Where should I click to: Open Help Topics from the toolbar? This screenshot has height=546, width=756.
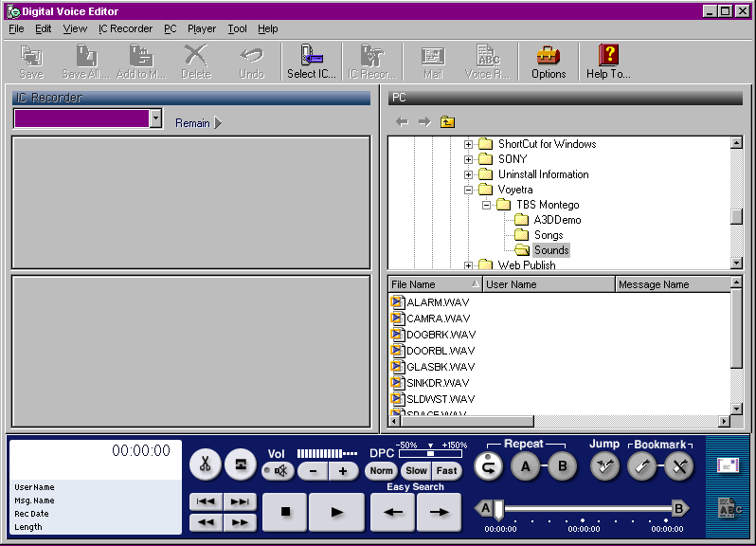(607, 62)
